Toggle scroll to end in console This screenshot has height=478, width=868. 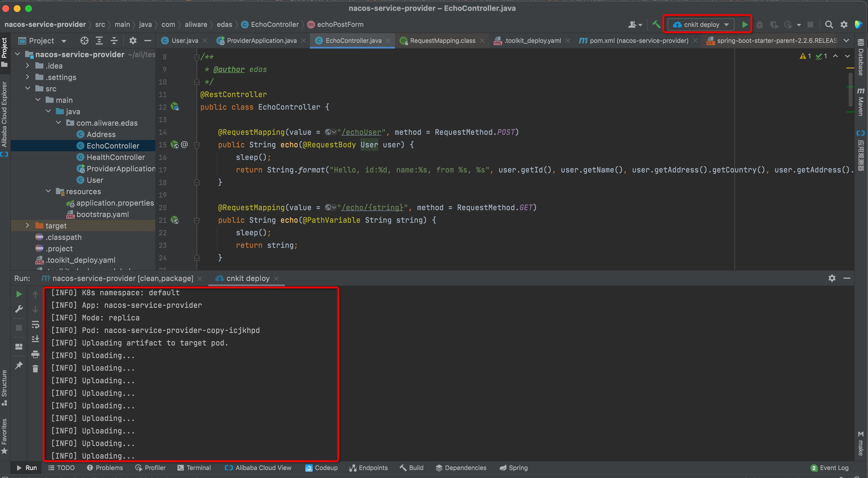coord(35,339)
